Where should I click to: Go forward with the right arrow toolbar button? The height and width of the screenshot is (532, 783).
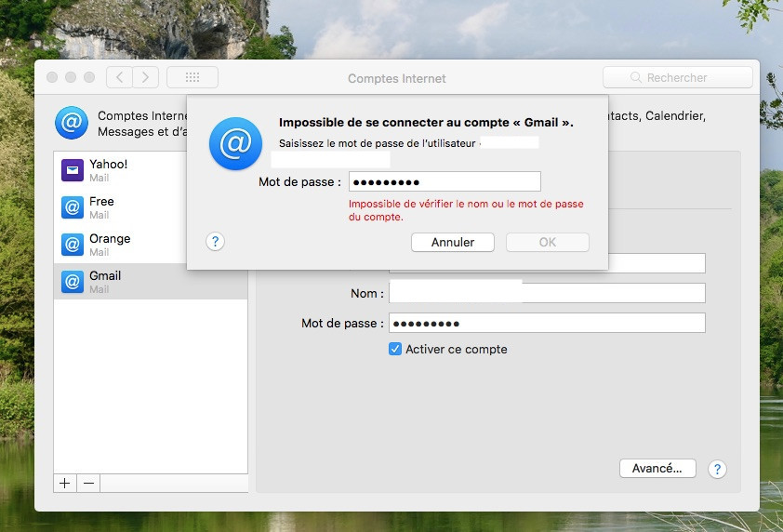pyautogui.click(x=145, y=77)
